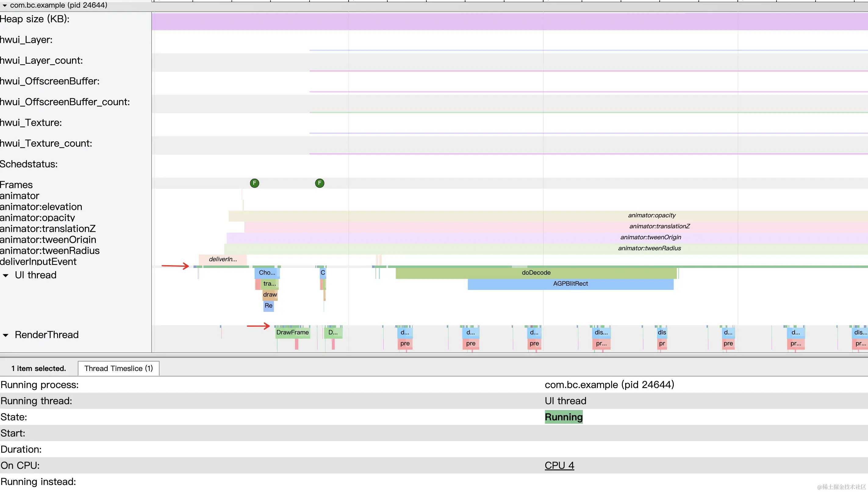Select the DrawFrame slice in RenderThread
The width and height of the screenshot is (868, 492).
pyautogui.click(x=292, y=333)
